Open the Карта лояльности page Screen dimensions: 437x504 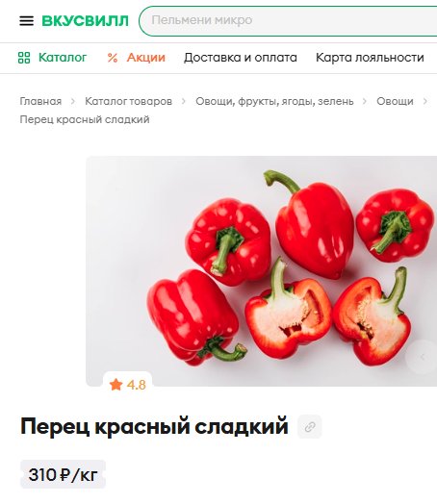(370, 58)
